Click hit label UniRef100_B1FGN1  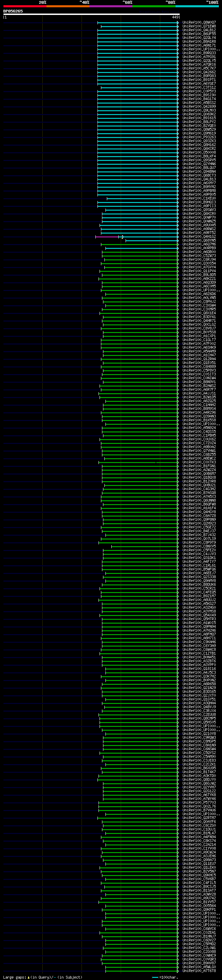199,466
